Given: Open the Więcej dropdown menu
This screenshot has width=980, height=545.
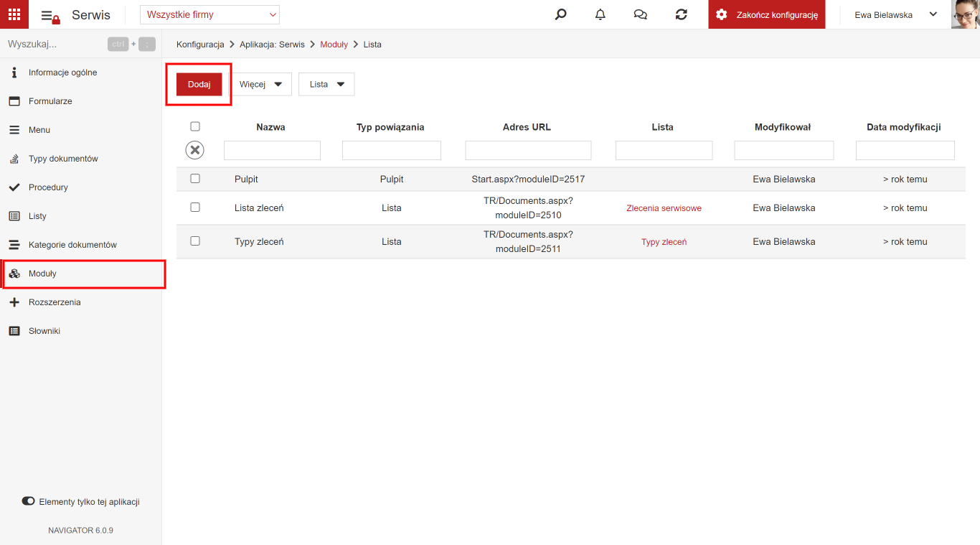Looking at the screenshot, I should pyautogui.click(x=260, y=84).
